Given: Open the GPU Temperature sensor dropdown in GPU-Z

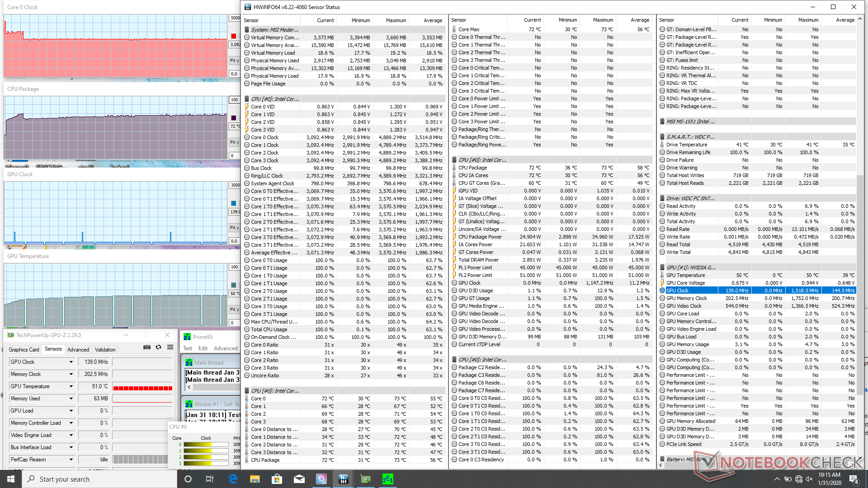Looking at the screenshot, I should tap(71, 386).
